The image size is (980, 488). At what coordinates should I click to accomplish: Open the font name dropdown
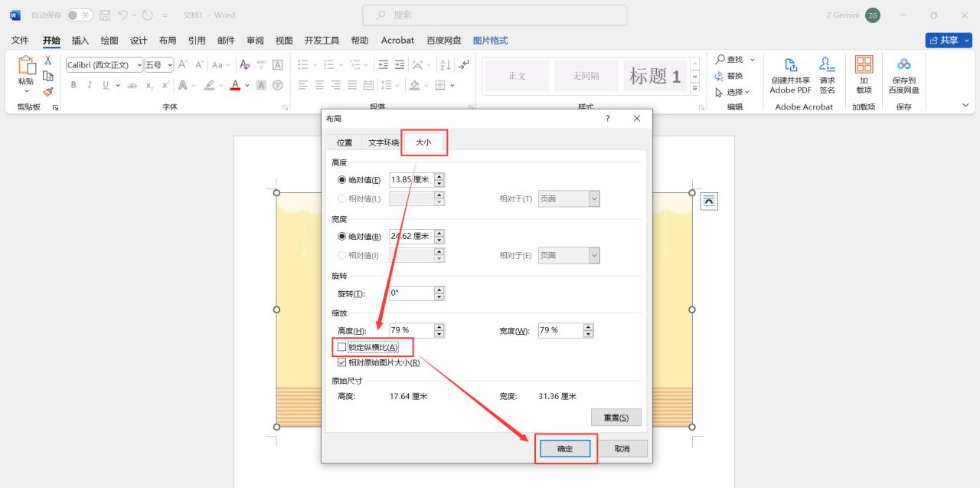[139, 65]
